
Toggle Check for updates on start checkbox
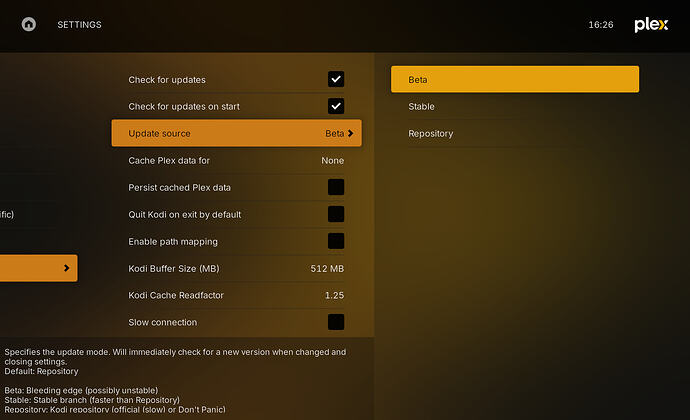336,106
